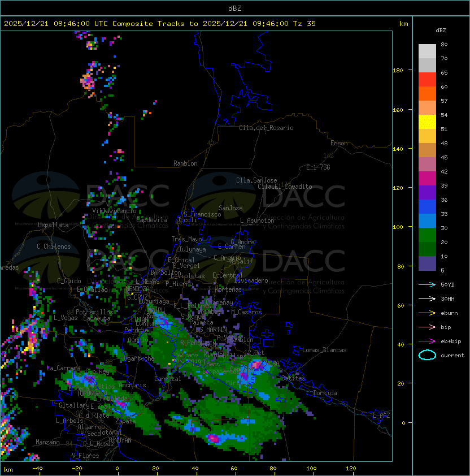Image resolution: width=470 pixels, height=476 pixels.
Task: Select the gold 48-51 dBZ swatch
Action: pyautogui.click(x=427, y=136)
